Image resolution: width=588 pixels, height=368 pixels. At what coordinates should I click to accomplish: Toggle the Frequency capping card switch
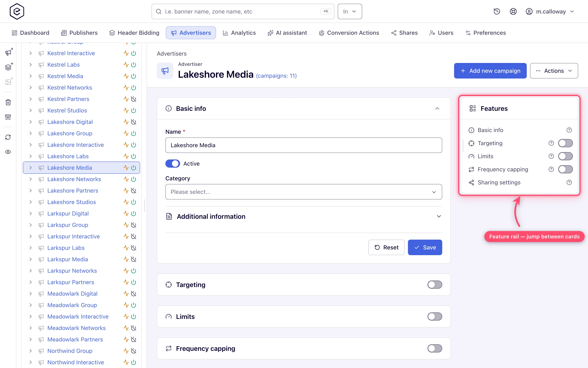pyautogui.click(x=435, y=348)
